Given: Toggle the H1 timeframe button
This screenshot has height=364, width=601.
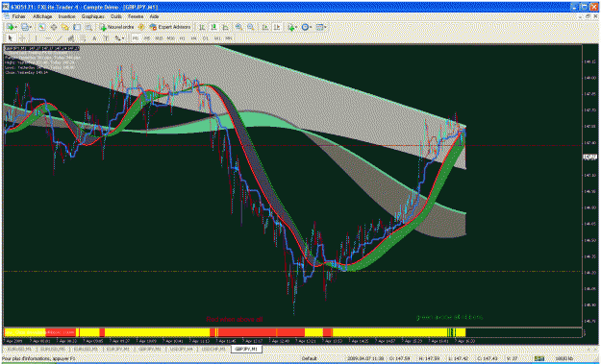Looking at the screenshot, I should (182, 37).
